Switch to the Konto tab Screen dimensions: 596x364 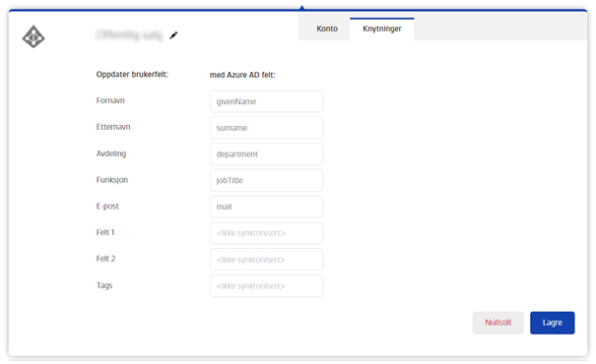[x=327, y=29]
